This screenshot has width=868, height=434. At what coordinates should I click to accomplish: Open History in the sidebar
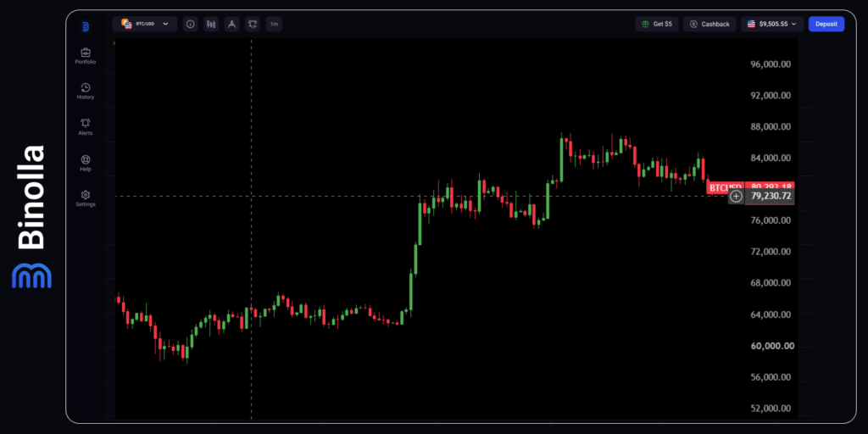point(86,92)
